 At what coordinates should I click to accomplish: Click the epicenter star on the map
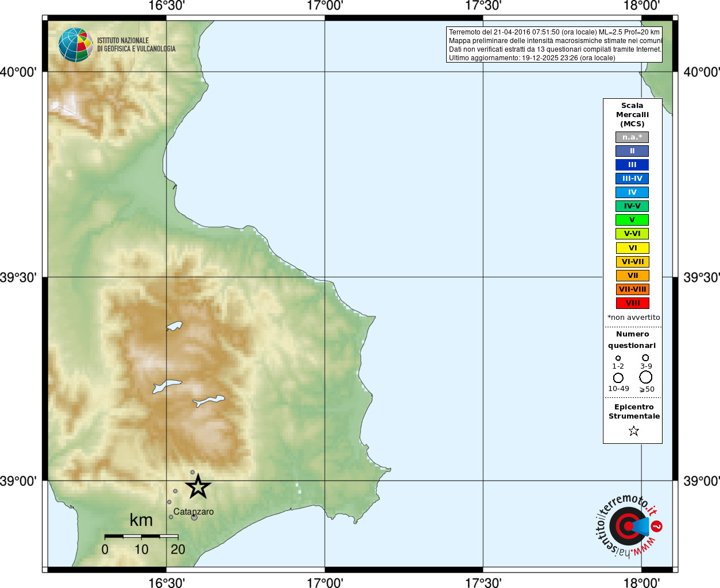[x=198, y=486]
